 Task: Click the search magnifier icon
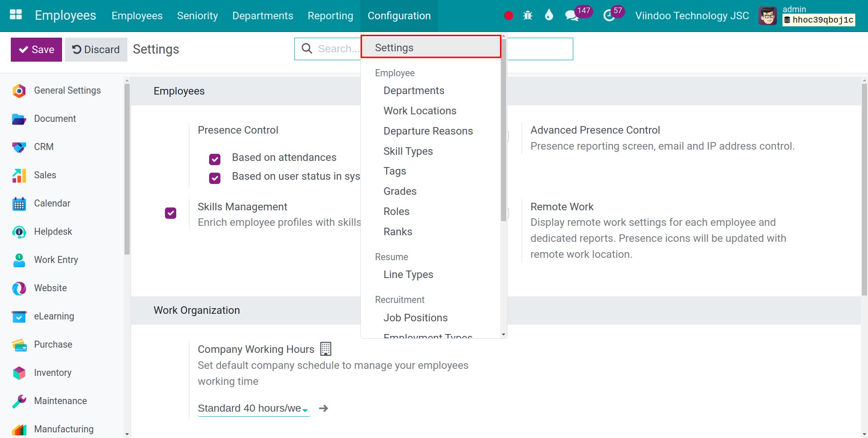(x=306, y=48)
